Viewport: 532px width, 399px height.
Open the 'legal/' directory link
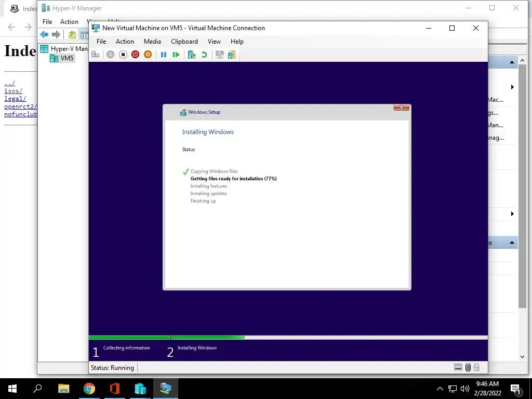[15, 99]
